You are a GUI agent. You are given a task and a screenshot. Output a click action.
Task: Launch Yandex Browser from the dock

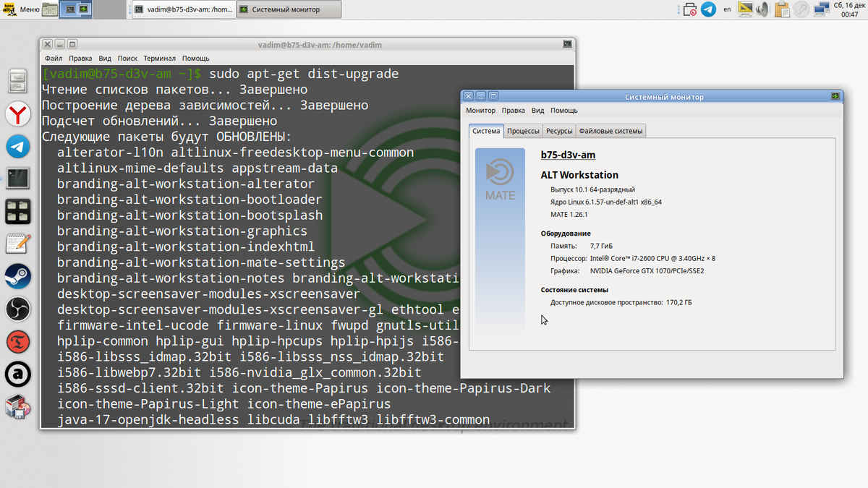coord(17,114)
